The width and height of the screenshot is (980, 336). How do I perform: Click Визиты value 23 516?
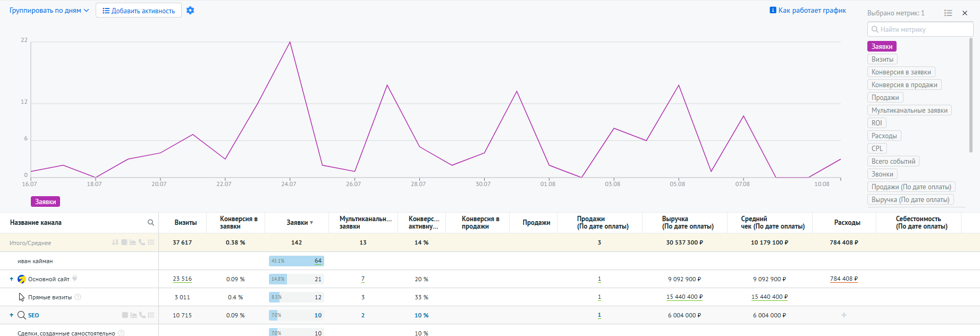(182, 279)
